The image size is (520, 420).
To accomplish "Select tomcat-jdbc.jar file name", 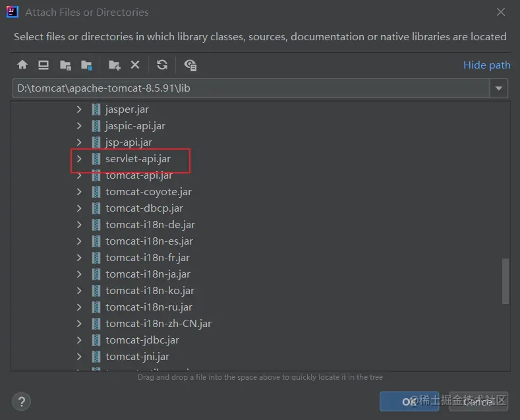I will [x=142, y=340].
